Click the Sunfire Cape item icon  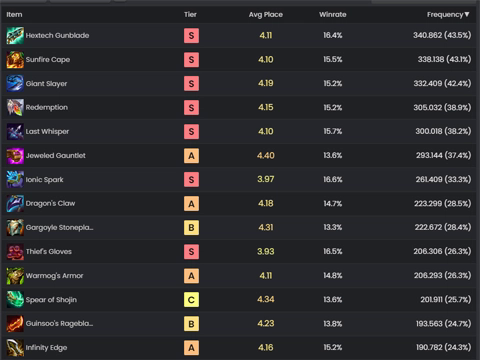click(15, 59)
